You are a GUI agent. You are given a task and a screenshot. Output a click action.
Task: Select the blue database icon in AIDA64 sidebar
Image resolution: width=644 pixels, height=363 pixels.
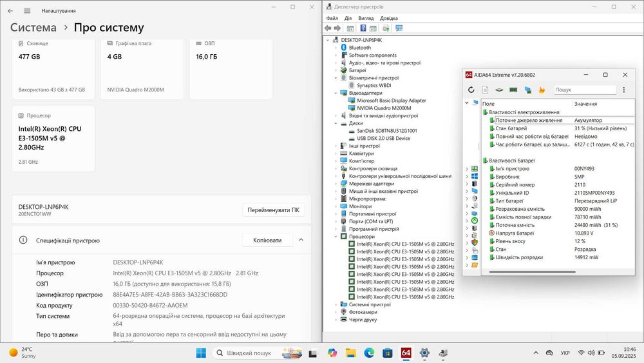click(475, 258)
